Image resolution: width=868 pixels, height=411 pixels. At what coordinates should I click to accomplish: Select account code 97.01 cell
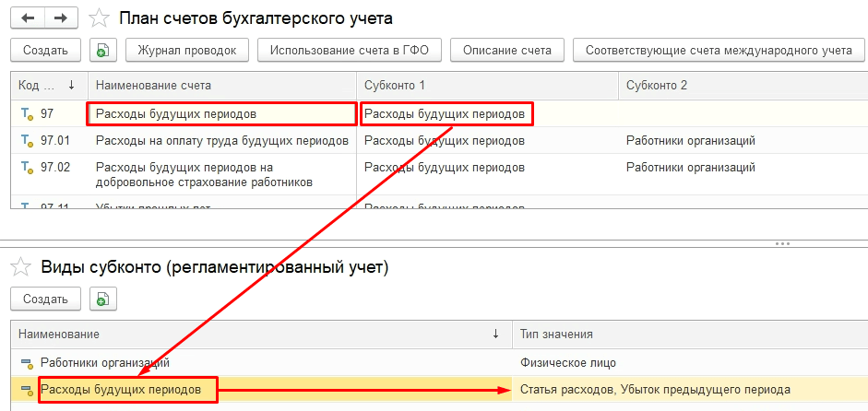(x=55, y=141)
